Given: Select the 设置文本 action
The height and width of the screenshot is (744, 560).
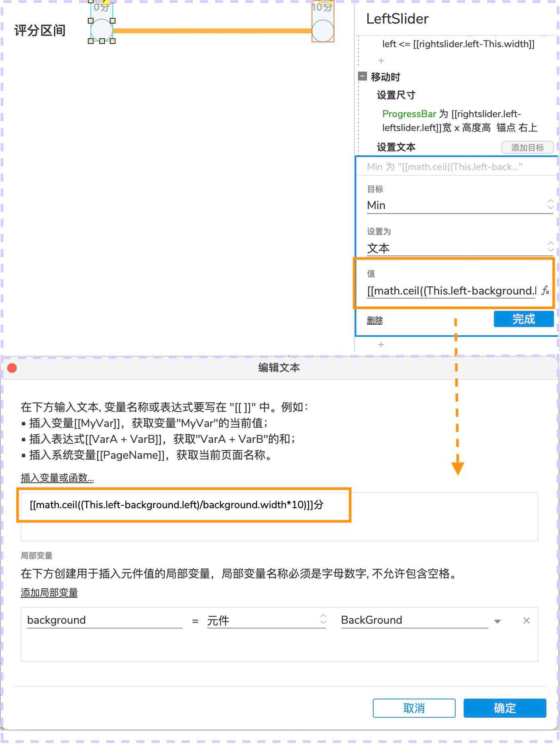Looking at the screenshot, I should pos(396,147).
